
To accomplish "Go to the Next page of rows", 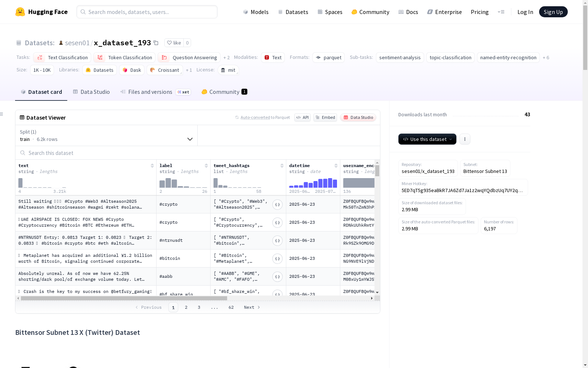I will [x=252, y=307].
